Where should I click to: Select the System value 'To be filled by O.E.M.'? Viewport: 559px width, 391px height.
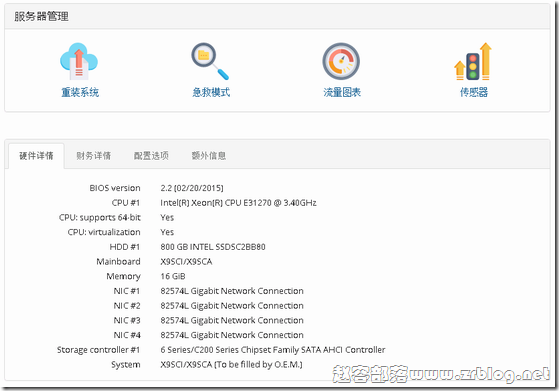pyautogui.click(x=231, y=365)
